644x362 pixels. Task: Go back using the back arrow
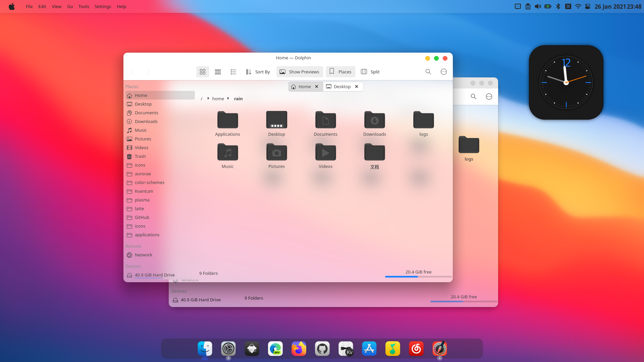(x=132, y=72)
